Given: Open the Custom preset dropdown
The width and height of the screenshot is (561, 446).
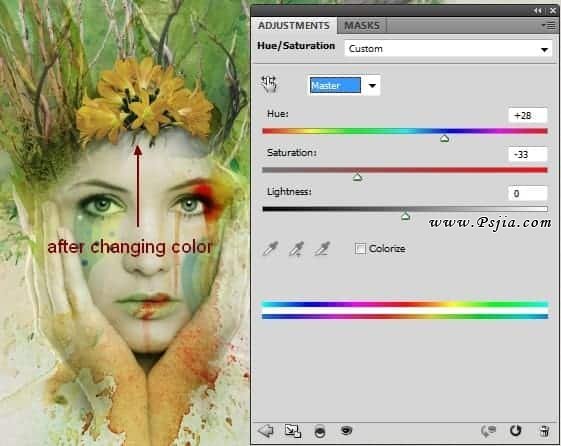Looking at the screenshot, I should pyautogui.click(x=448, y=49).
